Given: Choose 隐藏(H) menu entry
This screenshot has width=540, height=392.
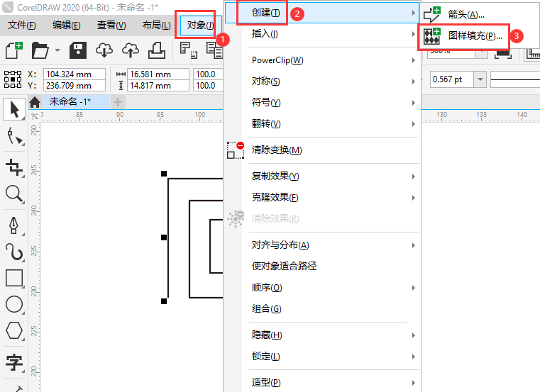Looking at the screenshot, I should [322, 335].
